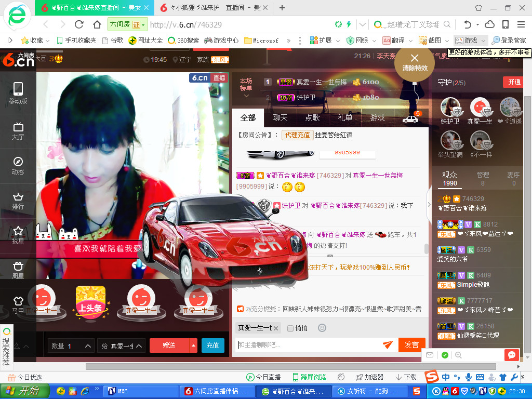
Task: Click the 6.cn site logo
Action: tap(18, 60)
